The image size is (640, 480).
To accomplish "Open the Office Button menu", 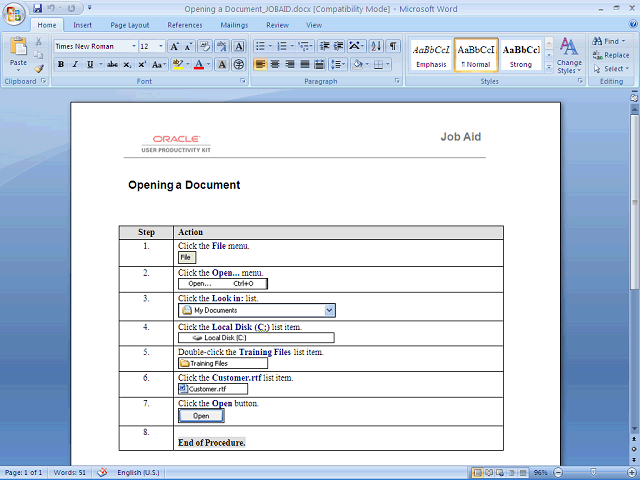I will (x=13, y=13).
